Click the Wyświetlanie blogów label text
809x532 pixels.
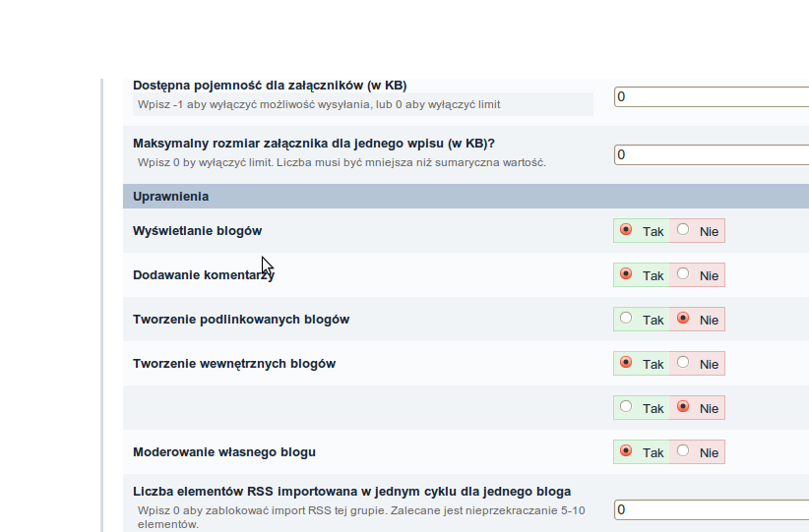click(197, 231)
